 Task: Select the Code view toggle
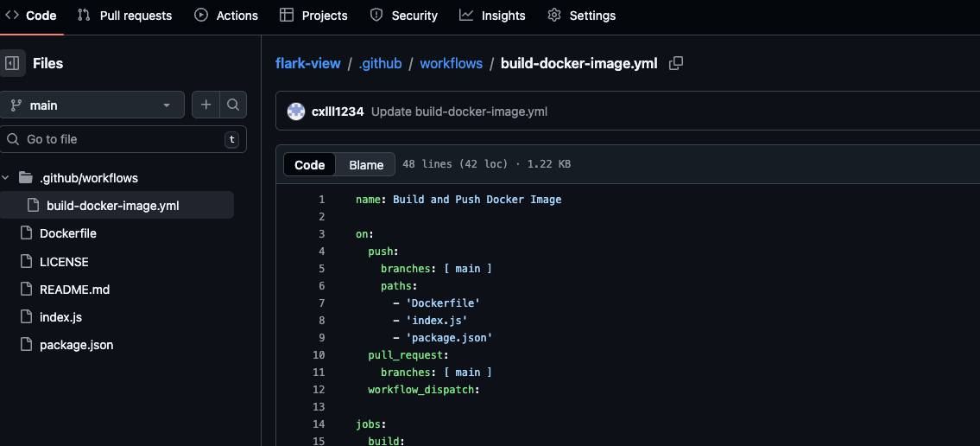310,164
